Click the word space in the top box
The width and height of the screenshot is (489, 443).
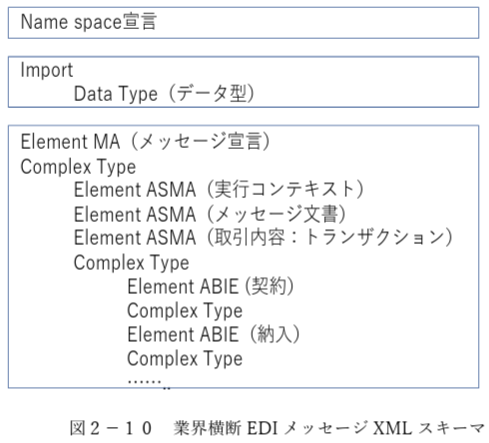[97, 23]
